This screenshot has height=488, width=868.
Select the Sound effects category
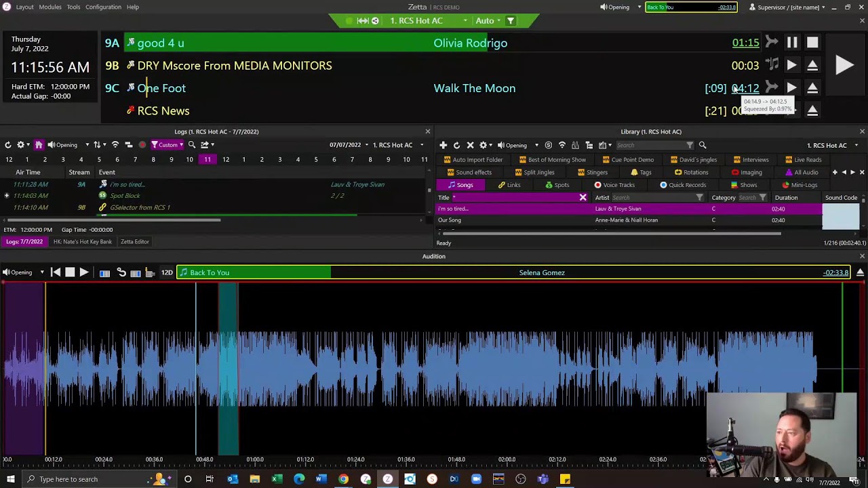pos(469,173)
